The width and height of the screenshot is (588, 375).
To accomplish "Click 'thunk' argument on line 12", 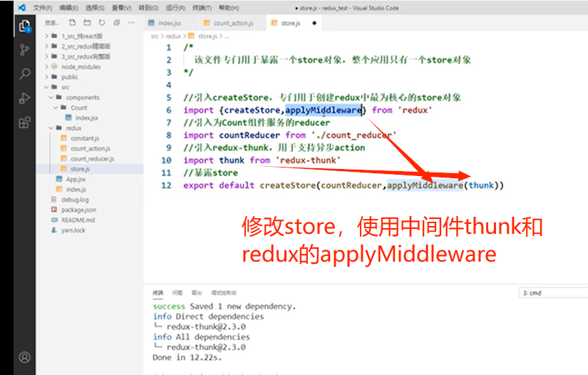I will pyautogui.click(x=481, y=185).
